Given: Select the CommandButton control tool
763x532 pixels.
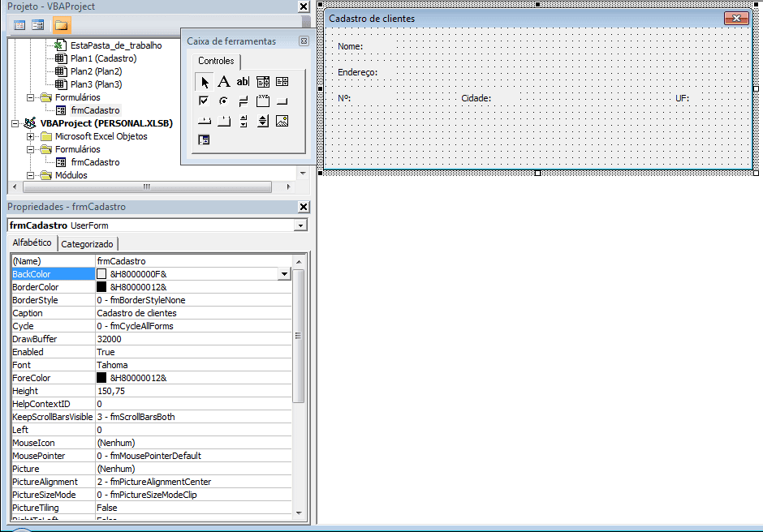Looking at the screenshot, I should [281, 101].
